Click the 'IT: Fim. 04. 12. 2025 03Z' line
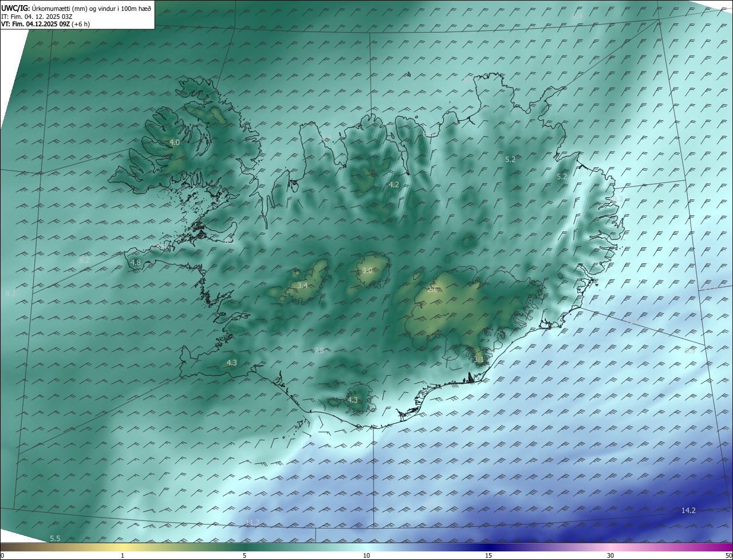Viewport: 733px width, 560px height. coord(37,17)
